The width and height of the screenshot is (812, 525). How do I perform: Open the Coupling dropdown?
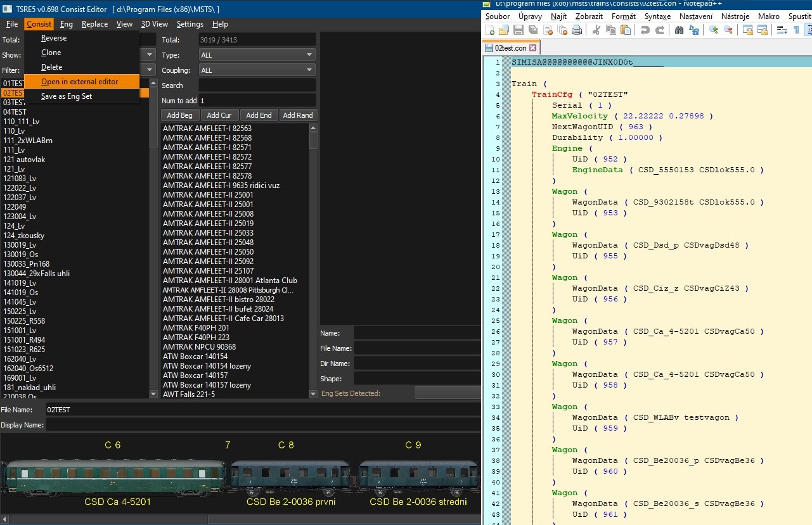click(257, 70)
